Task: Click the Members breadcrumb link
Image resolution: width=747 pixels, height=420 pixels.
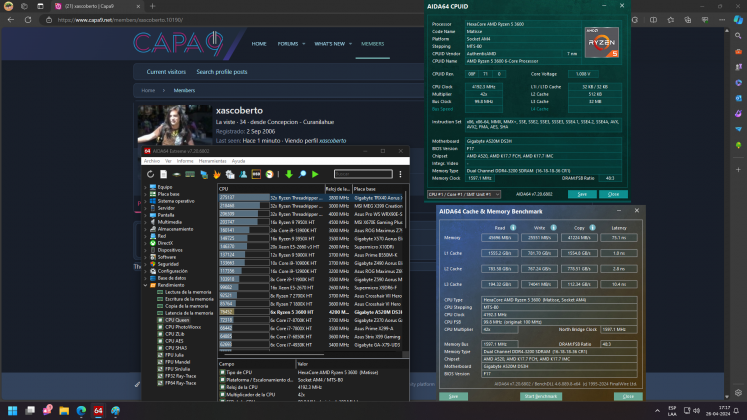Action: coord(184,90)
